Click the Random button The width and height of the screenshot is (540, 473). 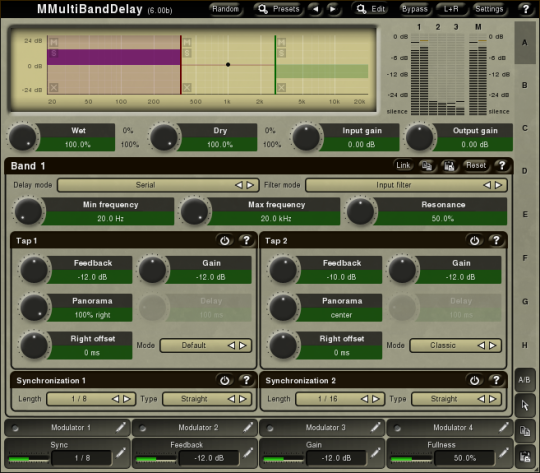pyautogui.click(x=225, y=9)
